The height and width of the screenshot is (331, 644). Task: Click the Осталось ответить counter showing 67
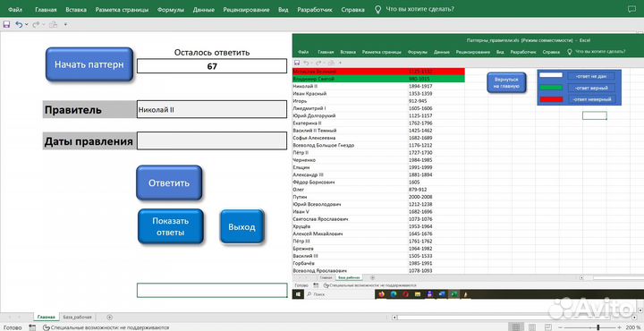pyautogui.click(x=212, y=66)
